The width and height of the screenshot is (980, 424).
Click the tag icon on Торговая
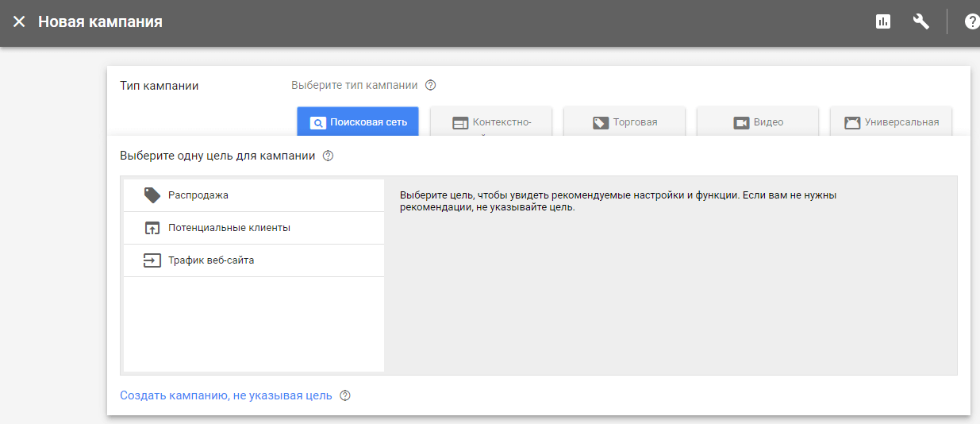tap(601, 123)
